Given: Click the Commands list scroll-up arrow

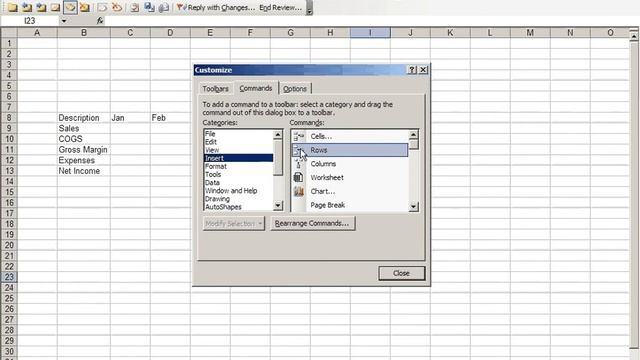Looking at the screenshot, I should pos(413,135).
